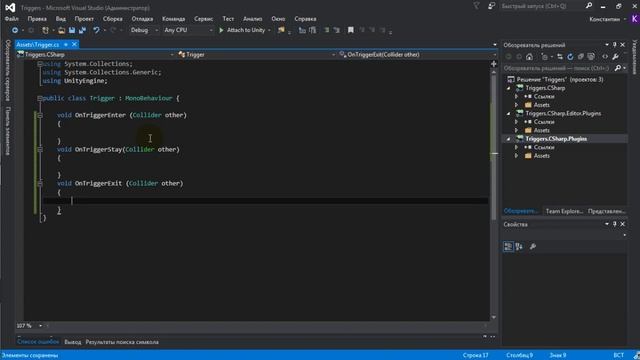Click the split editor handle above scrollbar
This screenshot has height=360, width=640.
pos(494,64)
